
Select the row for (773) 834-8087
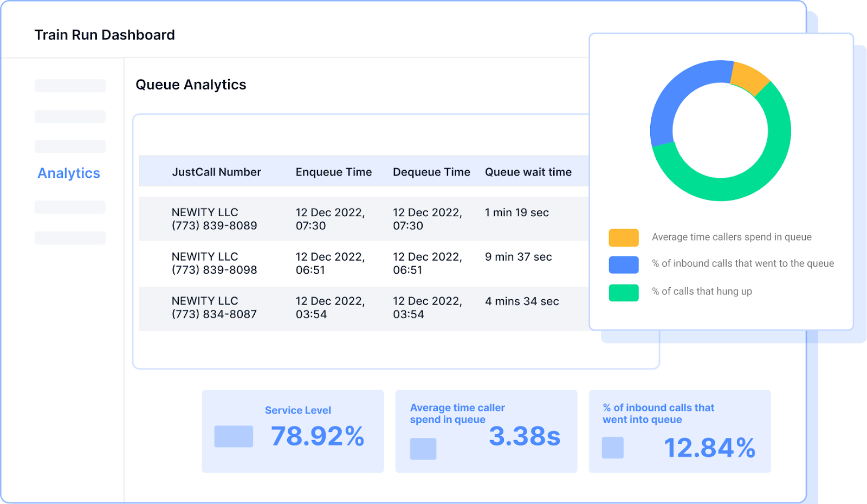coord(214,308)
